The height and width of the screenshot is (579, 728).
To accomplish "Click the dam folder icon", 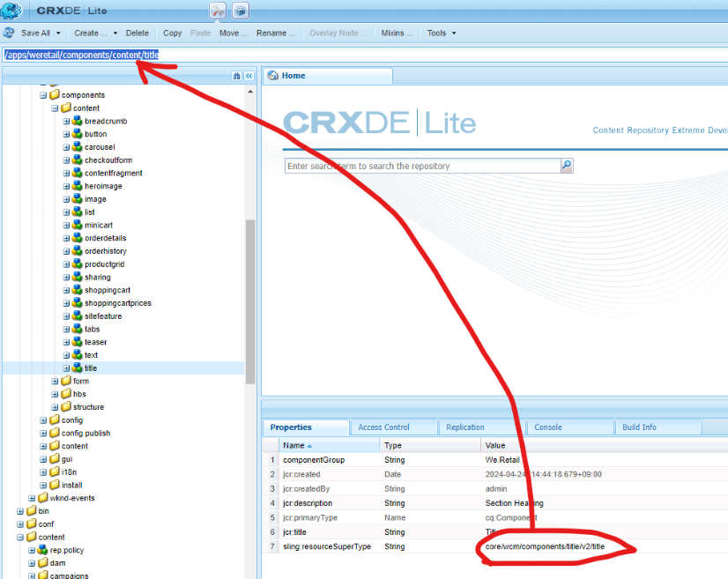I will (x=42, y=563).
